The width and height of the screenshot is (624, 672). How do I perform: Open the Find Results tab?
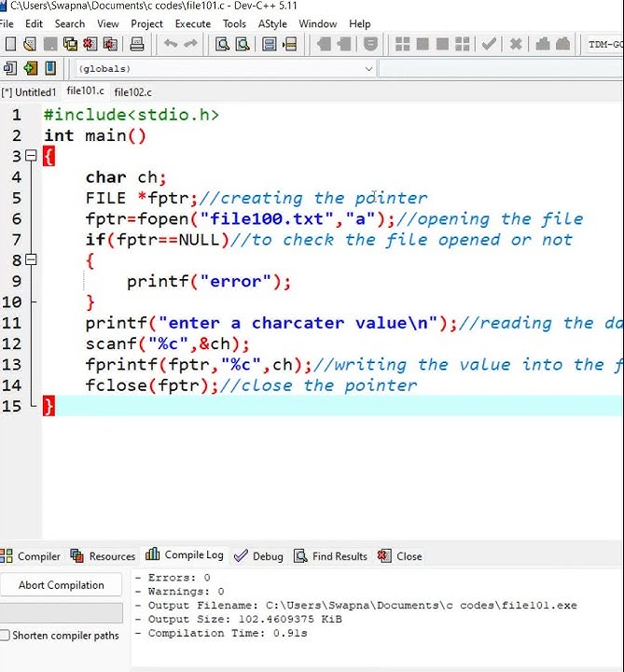pyautogui.click(x=330, y=556)
